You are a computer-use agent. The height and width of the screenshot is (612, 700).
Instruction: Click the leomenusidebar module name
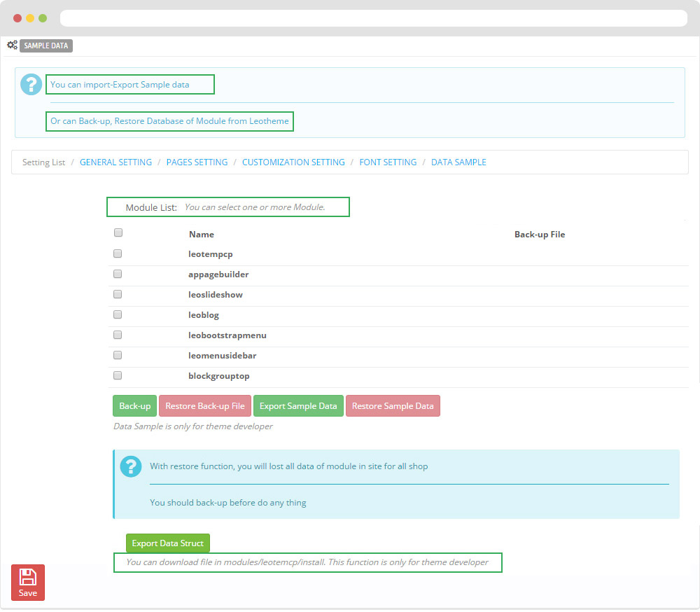click(223, 356)
